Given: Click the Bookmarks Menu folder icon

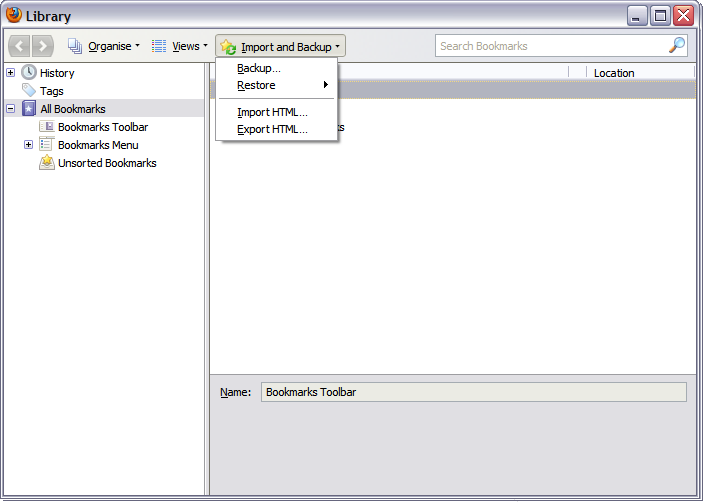Looking at the screenshot, I should click(x=47, y=144).
